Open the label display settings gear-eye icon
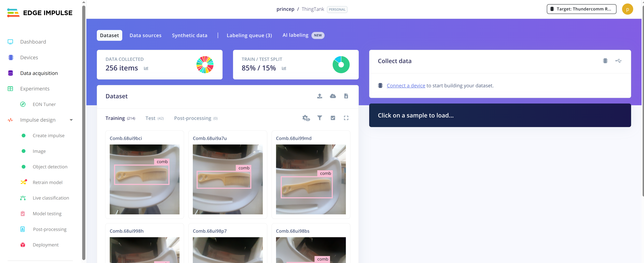 pyautogui.click(x=306, y=118)
